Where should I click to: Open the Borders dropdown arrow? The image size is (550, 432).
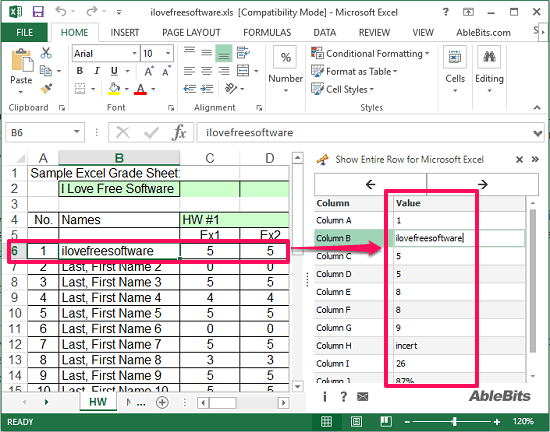click(93, 89)
